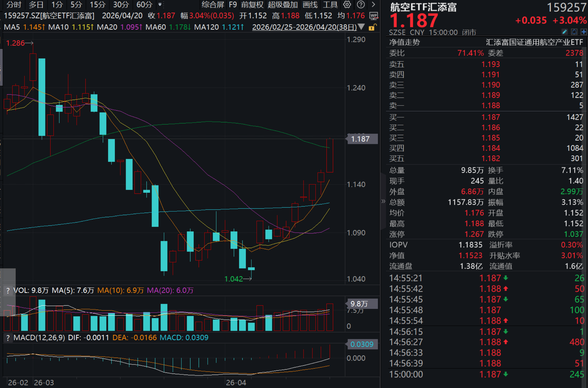Click the question icon beside MACD(12,26,9)
588x388 pixels.
tap(8, 337)
